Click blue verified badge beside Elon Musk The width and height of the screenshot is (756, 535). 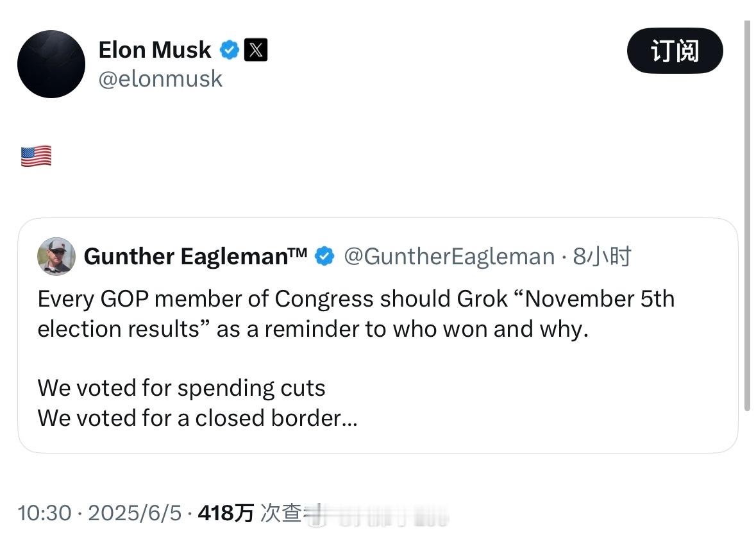click(230, 49)
